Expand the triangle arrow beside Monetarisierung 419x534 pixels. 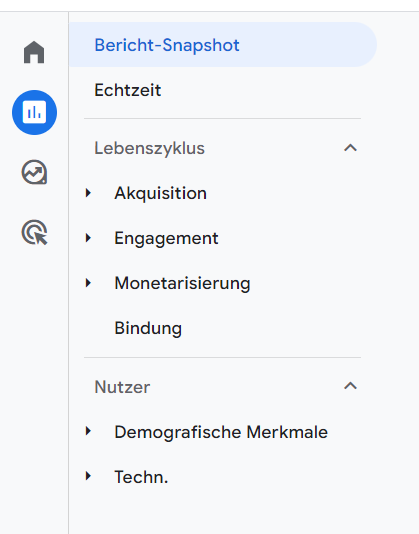pos(89,283)
